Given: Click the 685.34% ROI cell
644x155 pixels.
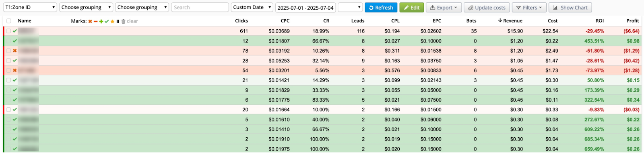Looking at the screenshot, I should coord(594,139).
